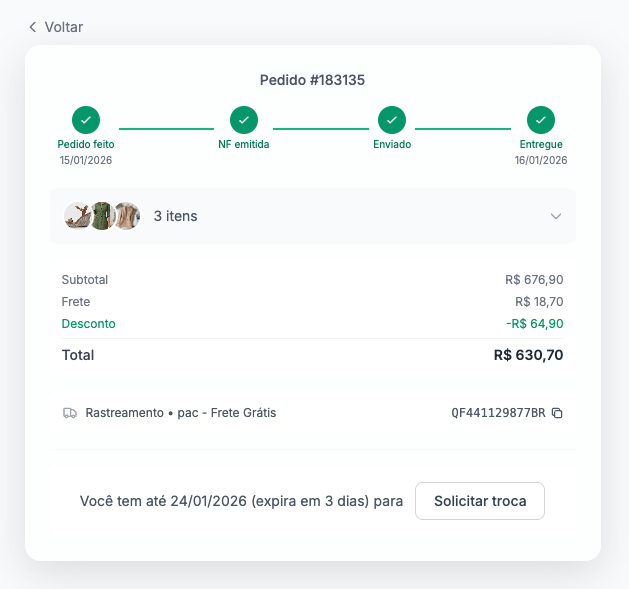Click the delivery truck icon

coord(70,413)
